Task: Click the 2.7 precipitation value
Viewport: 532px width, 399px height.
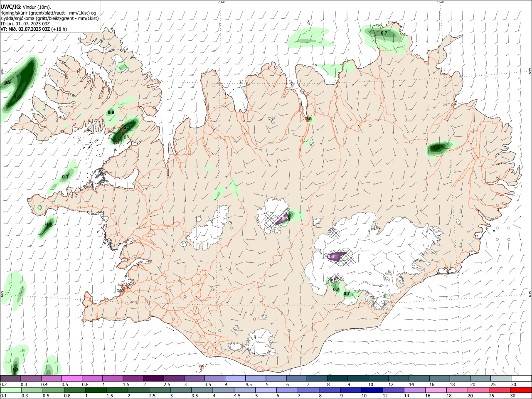Action: point(127,127)
